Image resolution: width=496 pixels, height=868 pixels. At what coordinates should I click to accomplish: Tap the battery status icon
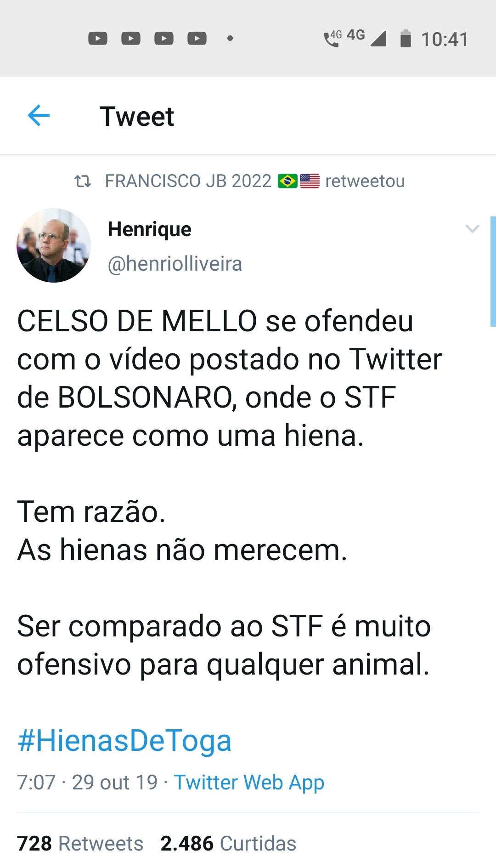click(x=406, y=39)
